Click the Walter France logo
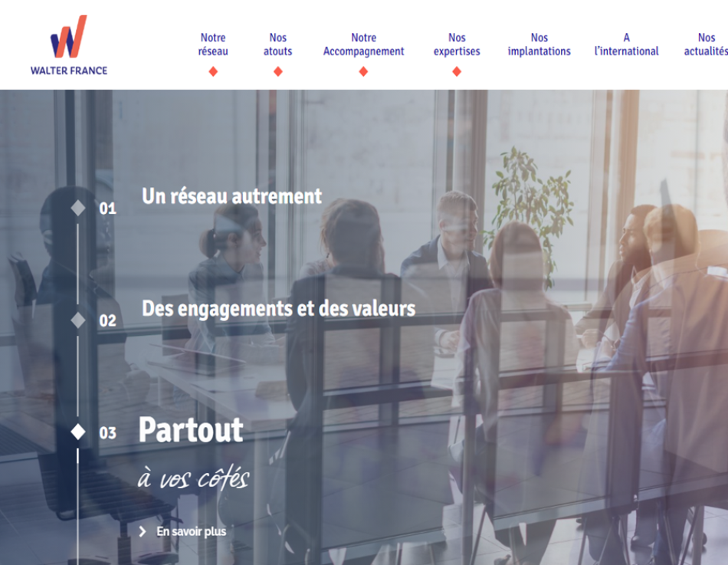The height and width of the screenshot is (565, 728). (69, 45)
